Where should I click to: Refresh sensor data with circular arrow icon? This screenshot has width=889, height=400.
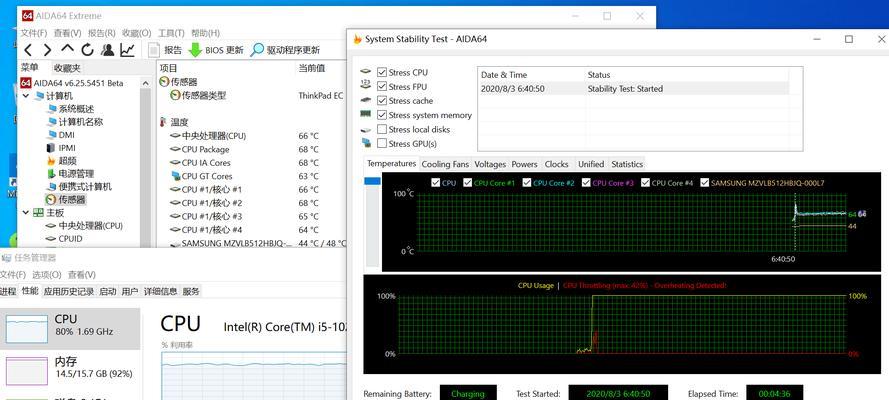click(x=87, y=50)
